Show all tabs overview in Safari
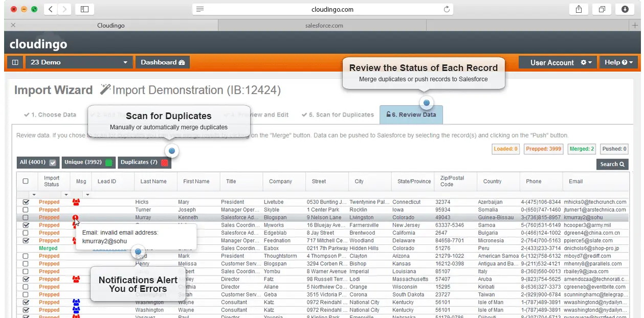This screenshot has height=318, width=644. [602, 9]
